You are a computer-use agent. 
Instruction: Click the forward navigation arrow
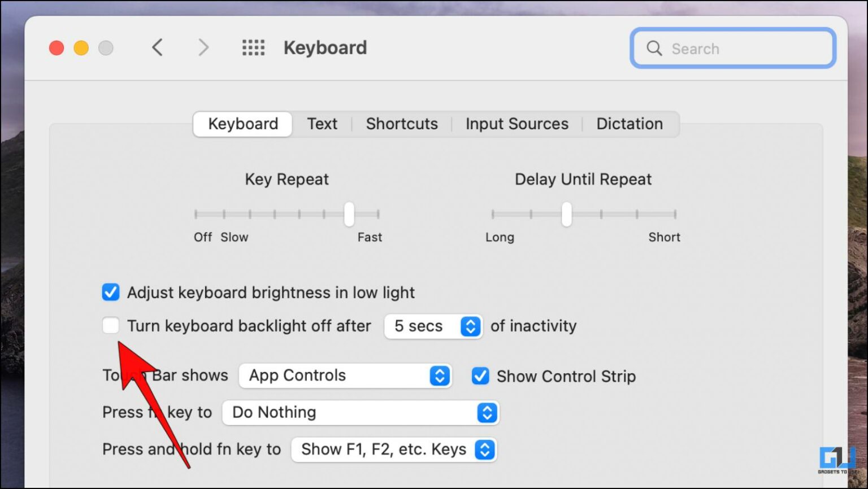pyautogui.click(x=203, y=48)
